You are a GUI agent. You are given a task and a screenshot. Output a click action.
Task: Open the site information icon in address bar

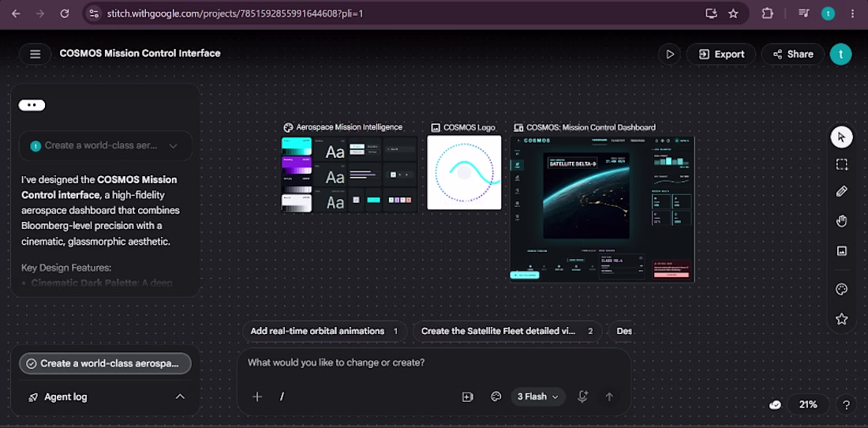[x=94, y=13]
